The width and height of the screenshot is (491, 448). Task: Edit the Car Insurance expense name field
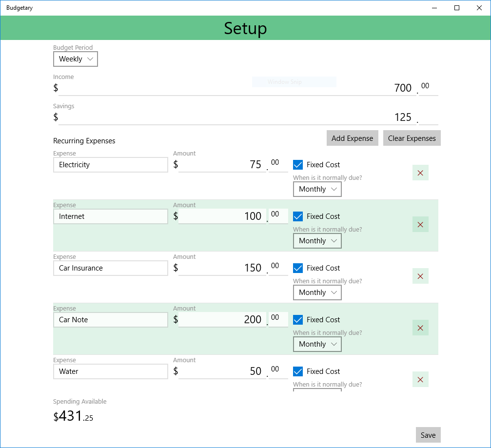111,268
